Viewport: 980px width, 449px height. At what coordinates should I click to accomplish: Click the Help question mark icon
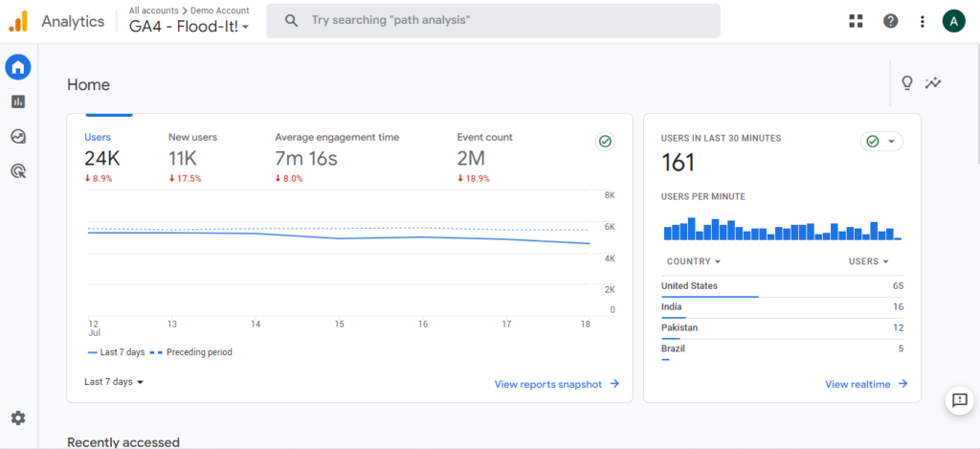click(890, 21)
